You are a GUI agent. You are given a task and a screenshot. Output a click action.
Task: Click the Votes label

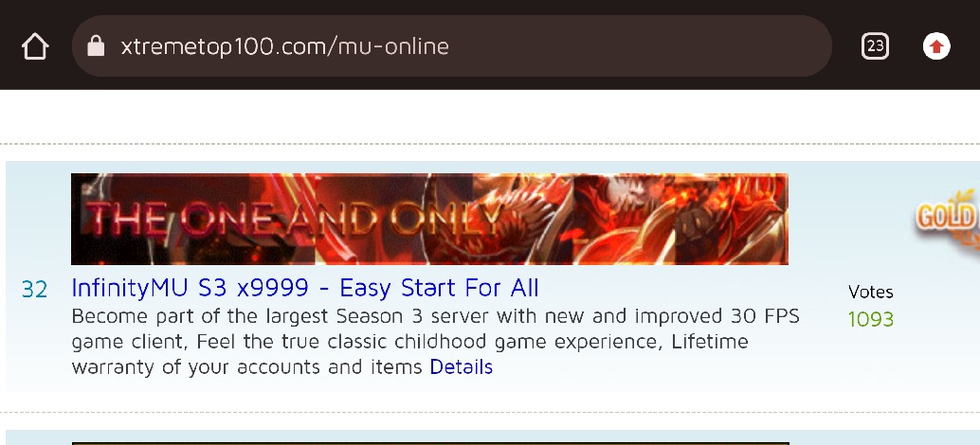[871, 292]
